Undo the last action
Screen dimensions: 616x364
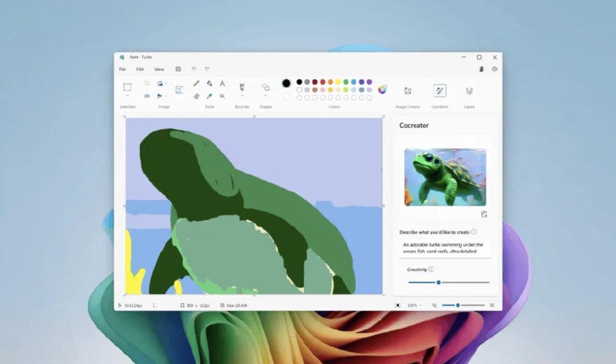(x=193, y=69)
